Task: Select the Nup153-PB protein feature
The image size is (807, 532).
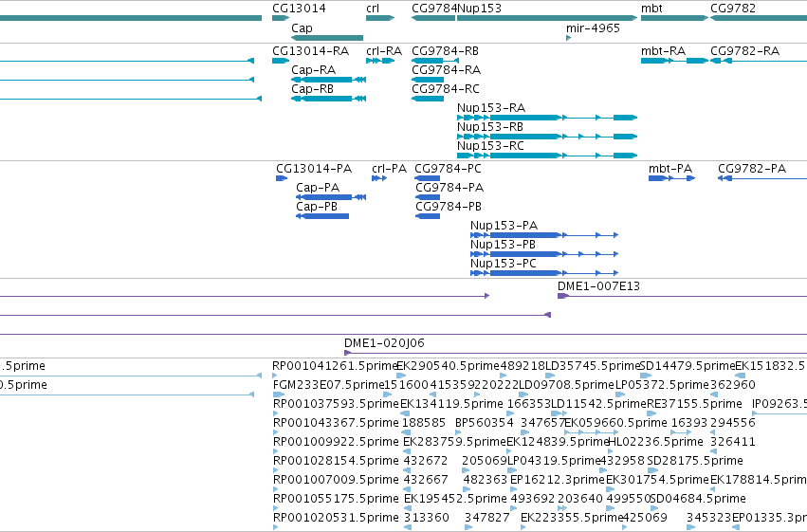Action: tap(544, 254)
